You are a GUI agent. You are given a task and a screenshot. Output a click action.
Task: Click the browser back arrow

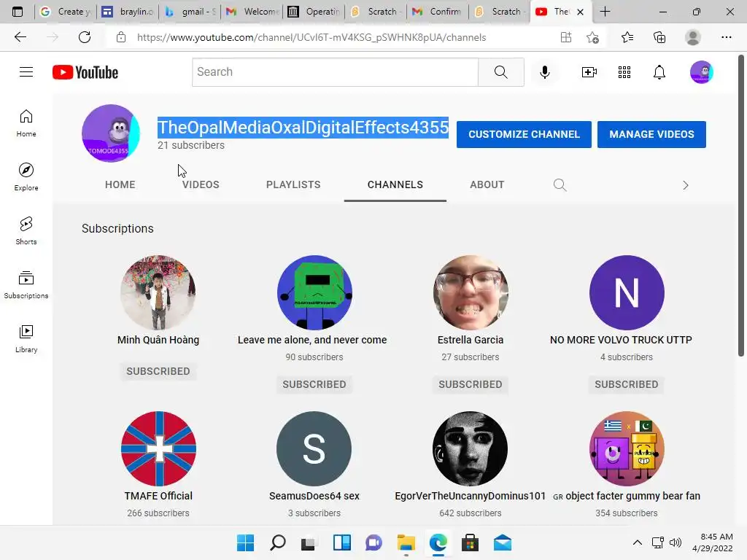click(20, 37)
